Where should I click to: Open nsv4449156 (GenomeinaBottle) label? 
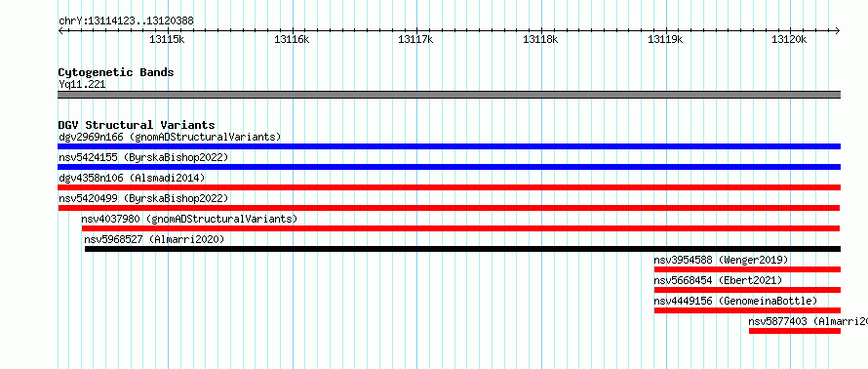tap(735, 301)
